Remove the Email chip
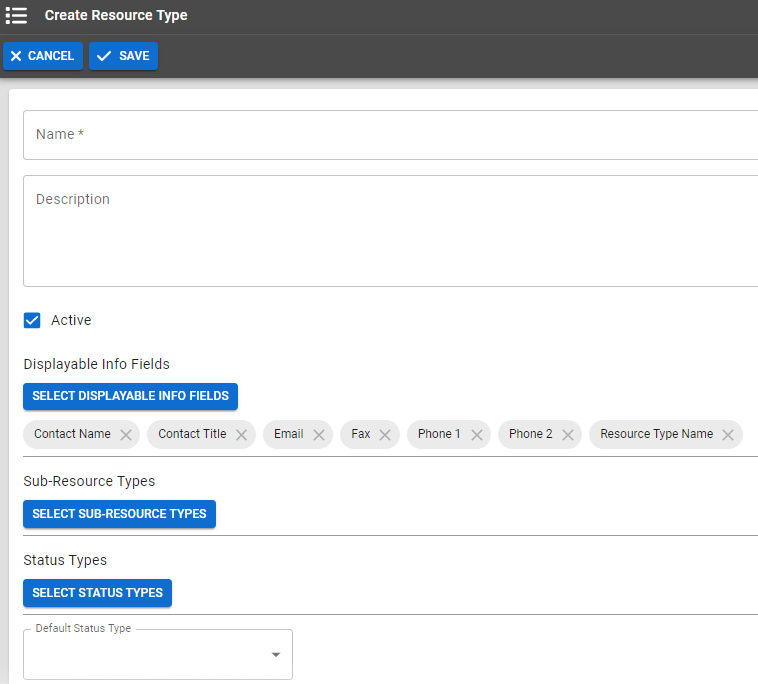This screenshot has width=758, height=684. pyautogui.click(x=319, y=435)
